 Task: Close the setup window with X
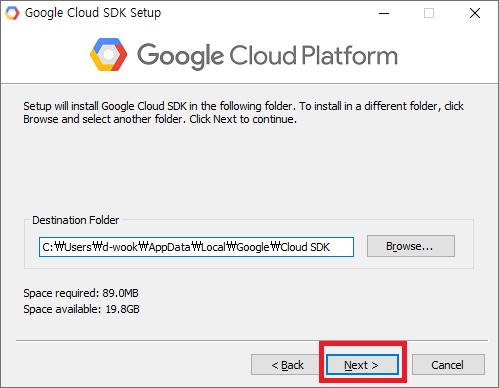pos(475,13)
